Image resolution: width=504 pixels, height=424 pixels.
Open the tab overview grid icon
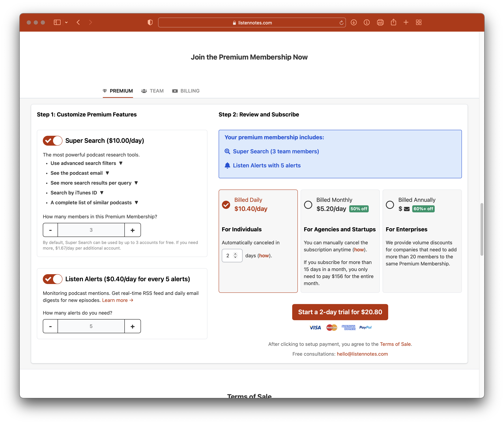pyautogui.click(x=419, y=22)
